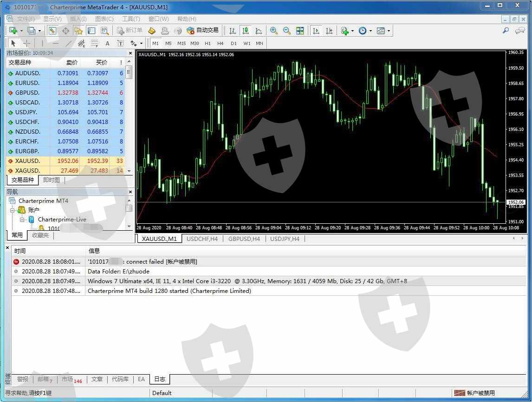Image resolution: width=532 pixels, height=402 pixels.
Task: Zoom out of the chart
Action: 287,31
